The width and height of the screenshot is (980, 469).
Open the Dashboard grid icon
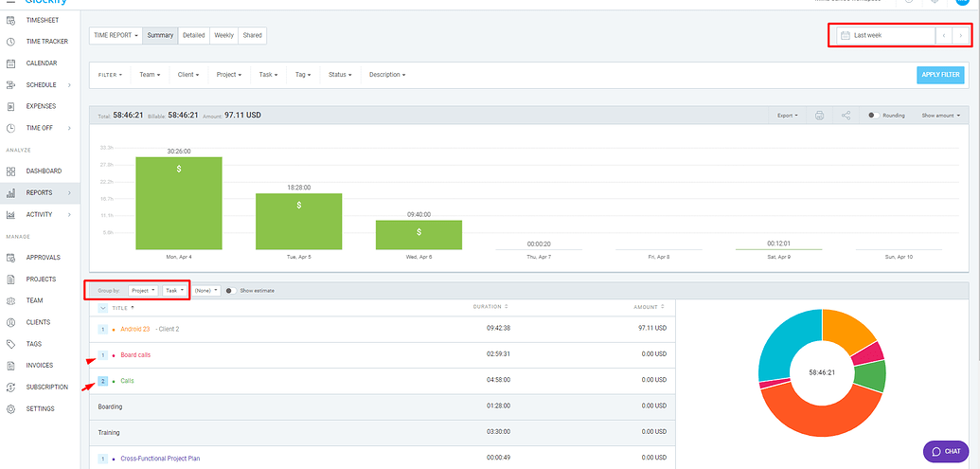point(10,171)
